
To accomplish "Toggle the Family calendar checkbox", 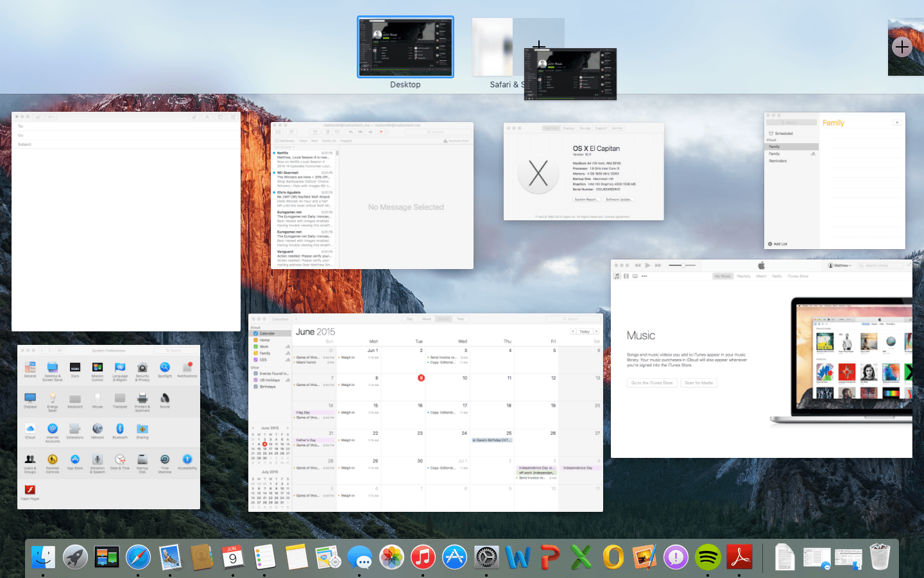I will 256,353.
